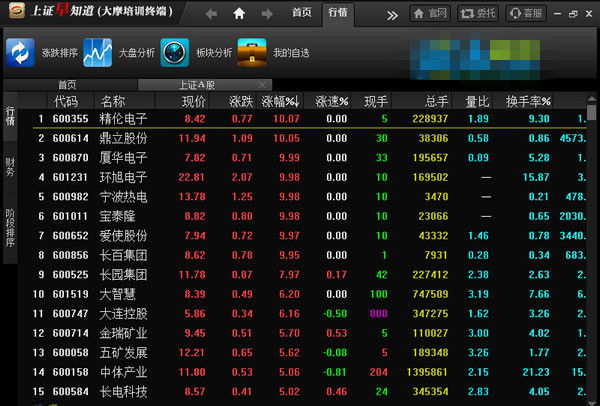Click the vertical scrollbar thumb
This screenshot has width=600, height=406.
tap(592, 112)
